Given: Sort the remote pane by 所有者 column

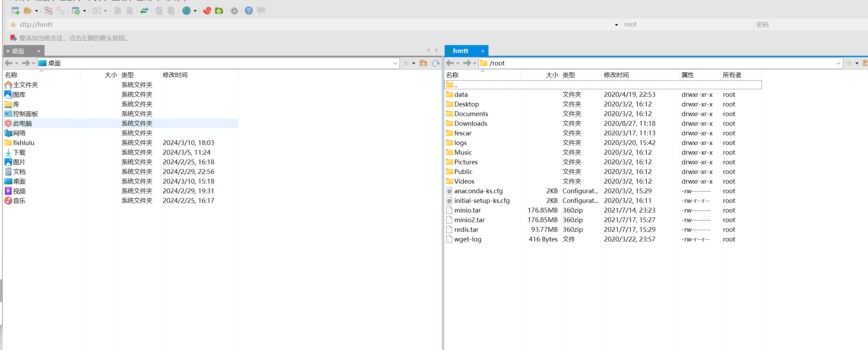Looking at the screenshot, I should point(741,75).
